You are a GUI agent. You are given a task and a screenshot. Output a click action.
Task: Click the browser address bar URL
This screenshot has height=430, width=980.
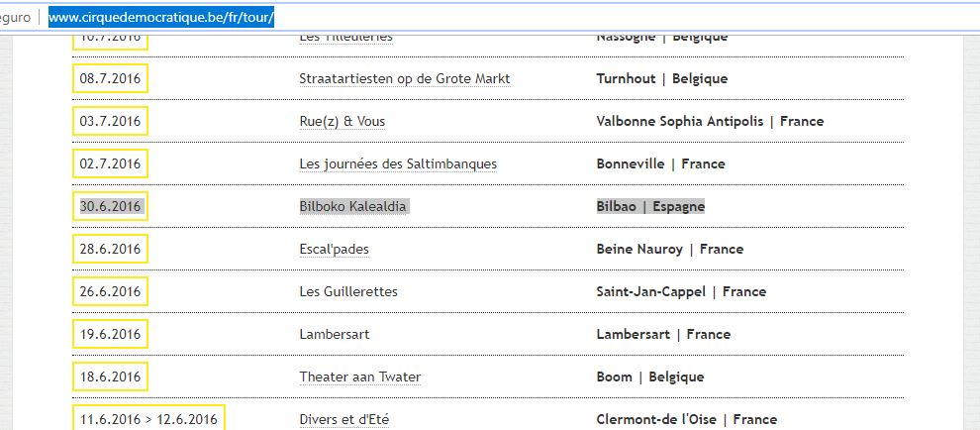[x=161, y=18]
